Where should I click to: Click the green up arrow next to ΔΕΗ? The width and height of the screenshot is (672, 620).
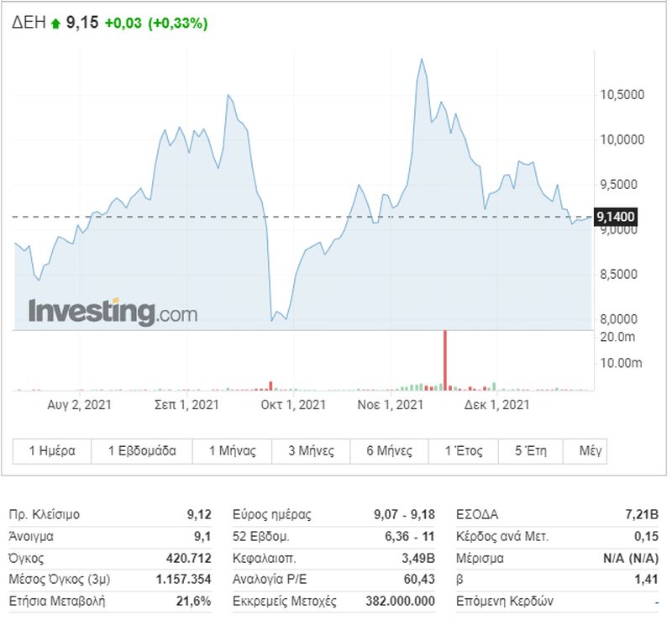[55, 24]
